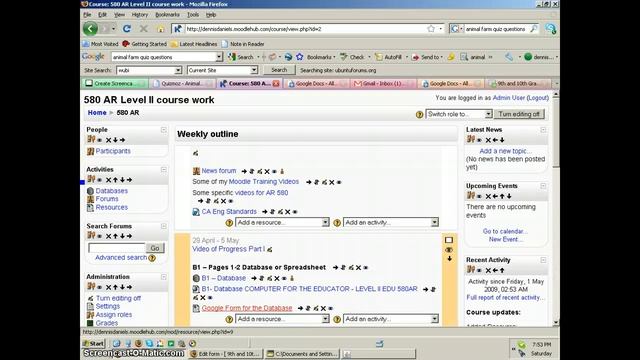Reload the page in Firefox toolbar
Image resolution: width=640 pixels, height=360 pixels.
[x=127, y=29]
